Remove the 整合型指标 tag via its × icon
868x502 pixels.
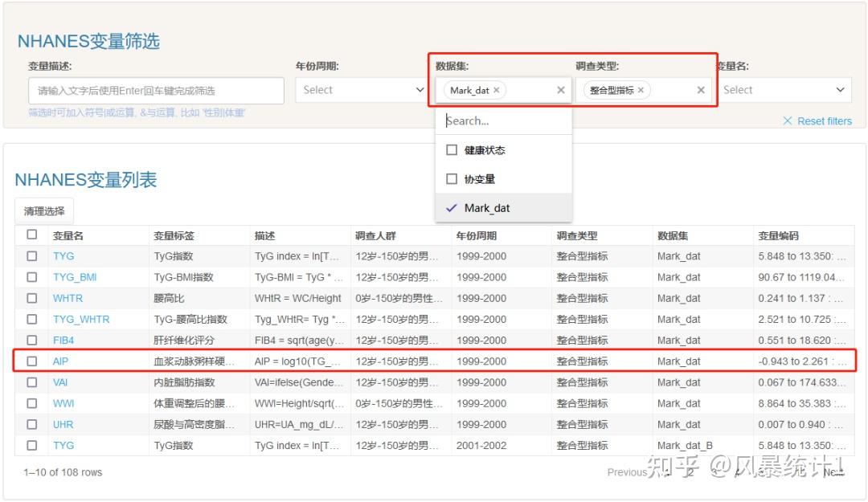click(641, 90)
